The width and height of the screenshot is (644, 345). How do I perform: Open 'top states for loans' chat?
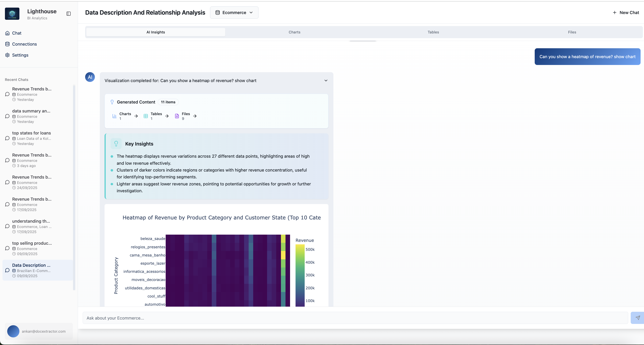[32, 133]
